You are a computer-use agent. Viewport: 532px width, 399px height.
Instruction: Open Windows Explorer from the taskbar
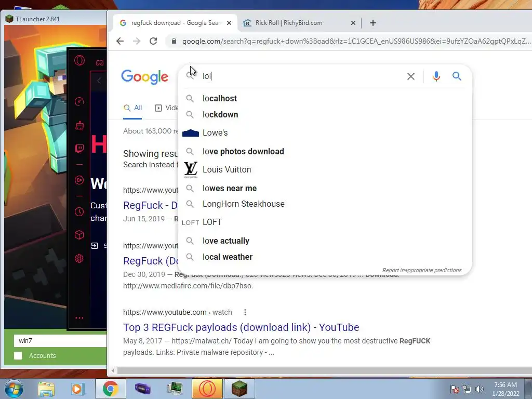pos(46,389)
